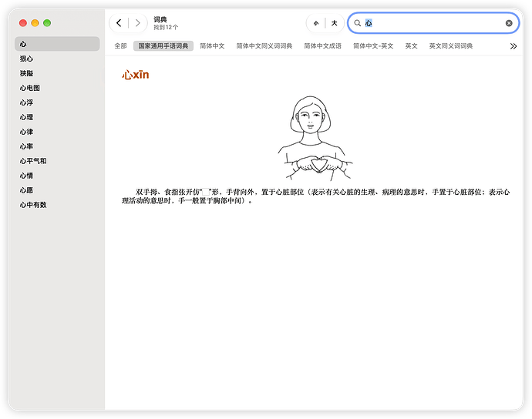Choose the 心平气和 sidebar result
The height and width of the screenshot is (419, 532).
click(57, 161)
